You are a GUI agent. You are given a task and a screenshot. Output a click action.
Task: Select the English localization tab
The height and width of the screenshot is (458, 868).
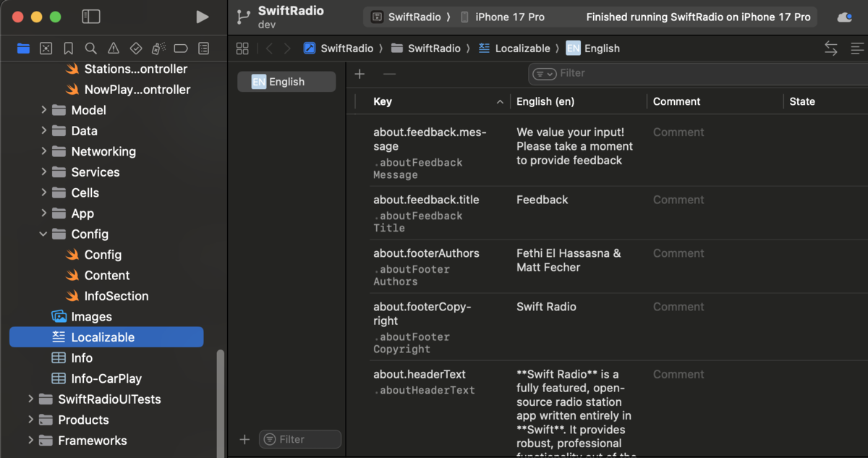coord(286,82)
